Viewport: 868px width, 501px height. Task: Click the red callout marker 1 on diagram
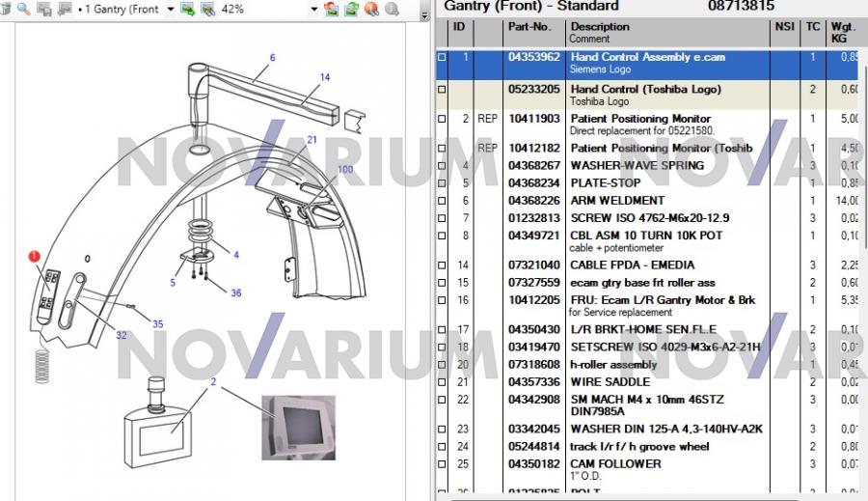pyautogui.click(x=34, y=256)
